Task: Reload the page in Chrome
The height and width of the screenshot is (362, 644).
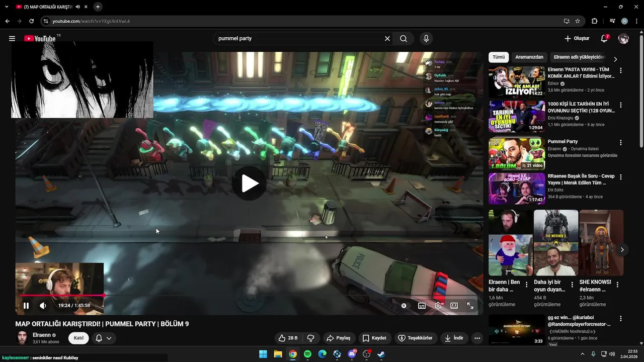Action: tap(31, 21)
